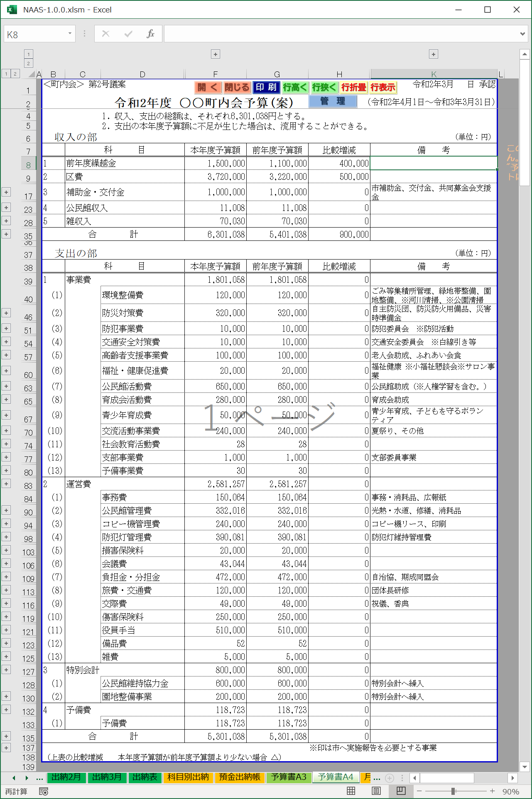Click the 管理 button
This screenshot has width=532, height=799.
pyautogui.click(x=333, y=101)
